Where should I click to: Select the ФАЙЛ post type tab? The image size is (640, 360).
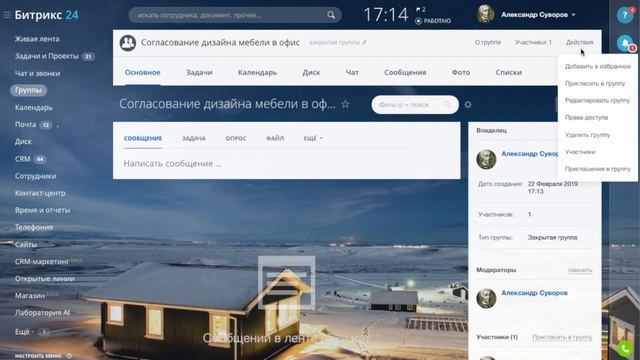pyautogui.click(x=275, y=138)
